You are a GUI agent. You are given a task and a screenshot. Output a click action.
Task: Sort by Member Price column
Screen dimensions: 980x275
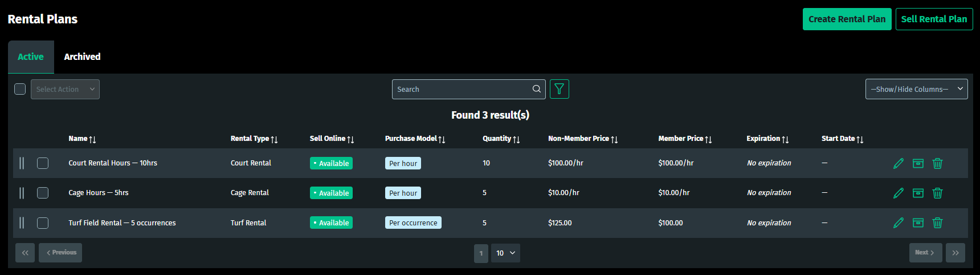(708, 139)
